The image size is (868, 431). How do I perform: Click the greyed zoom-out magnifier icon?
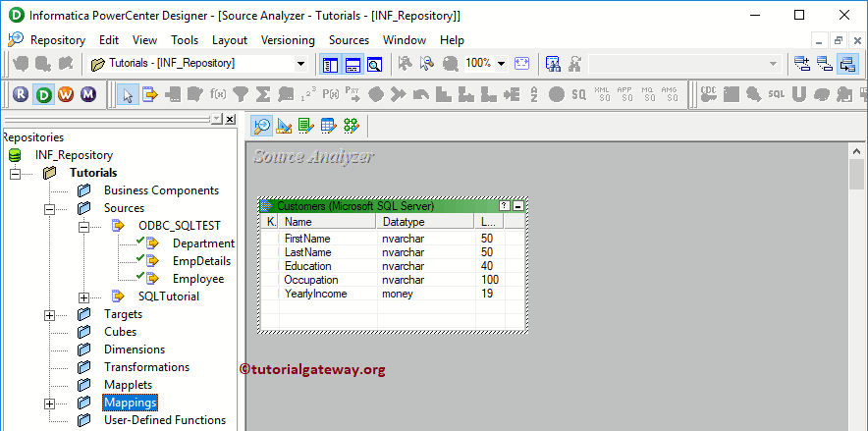tap(451, 64)
